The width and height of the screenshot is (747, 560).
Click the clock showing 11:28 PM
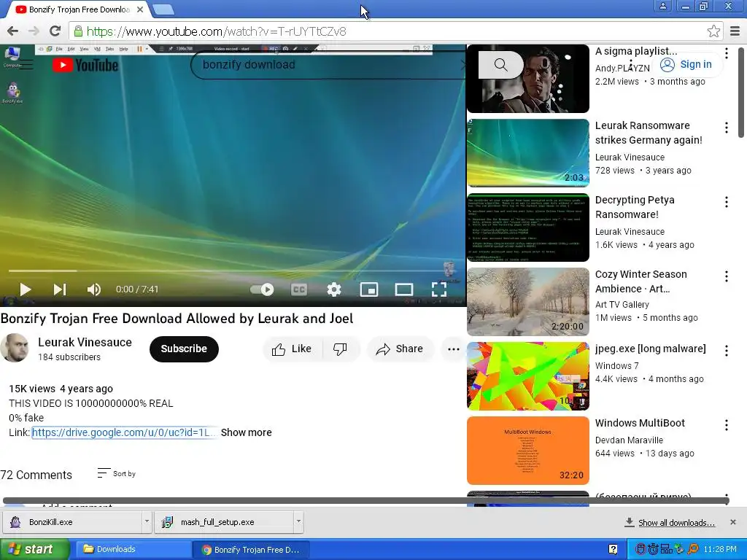point(720,549)
